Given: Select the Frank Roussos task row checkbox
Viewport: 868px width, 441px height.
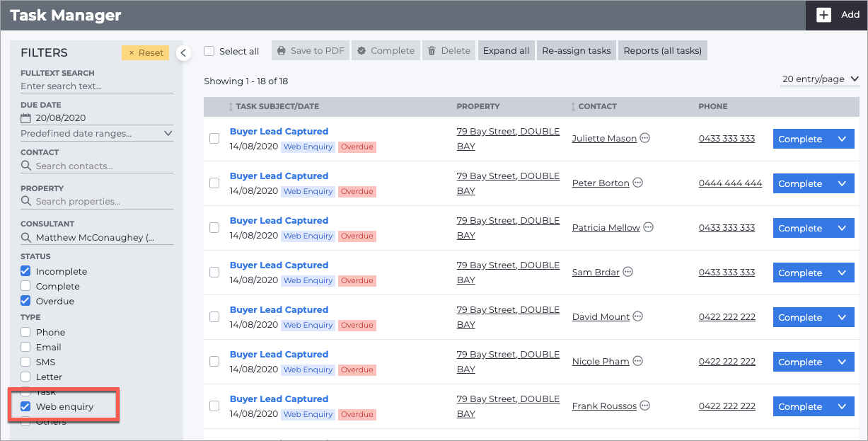Looking at the screenshot, I should point(214,406).
